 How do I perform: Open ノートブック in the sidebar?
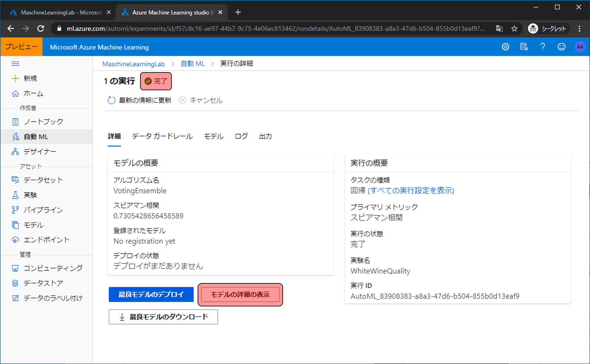coord(43,122)
